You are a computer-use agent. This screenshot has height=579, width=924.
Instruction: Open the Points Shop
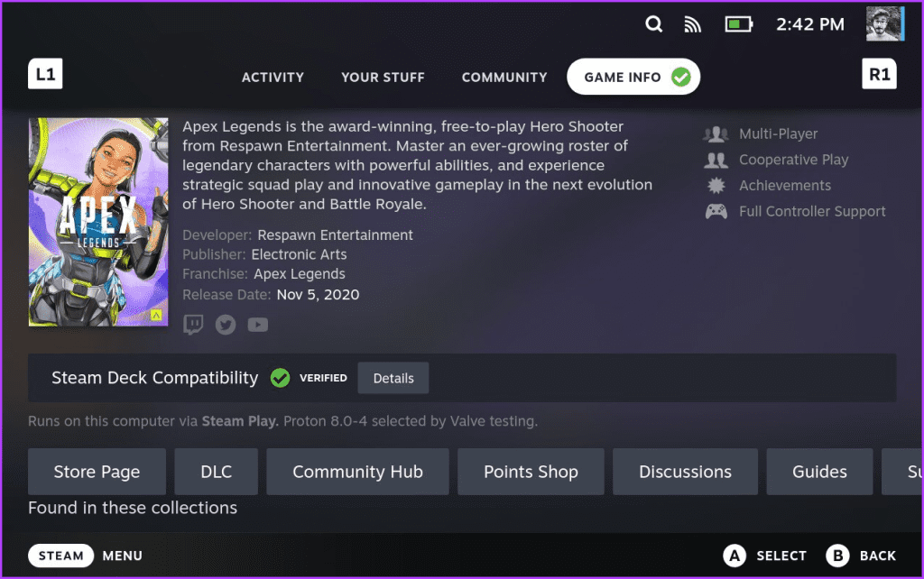531,472
